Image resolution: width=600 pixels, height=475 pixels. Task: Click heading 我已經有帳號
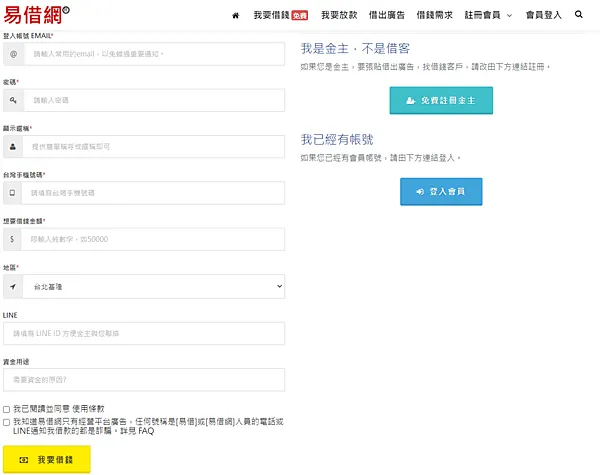tap(337, 139)
